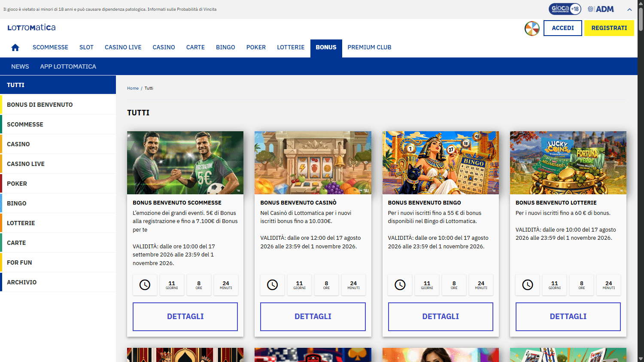Open Bingo in the top navigation bar
The width and height of the screenshot is (644, 362).
pos(225,48)
